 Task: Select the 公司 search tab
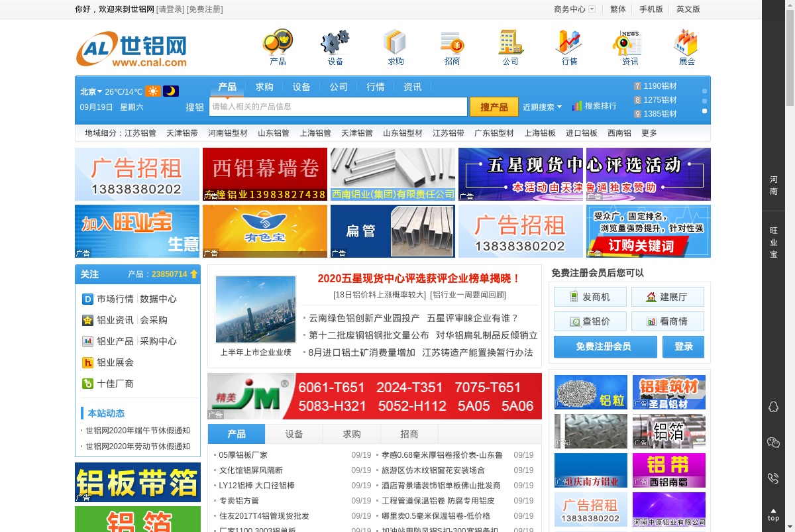[339, 87]
